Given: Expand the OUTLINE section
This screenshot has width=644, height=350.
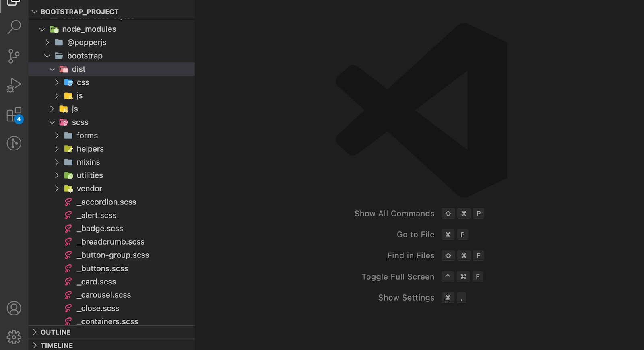Looking at the screenshot, I should pyautogui.click(x=35, y=332).
